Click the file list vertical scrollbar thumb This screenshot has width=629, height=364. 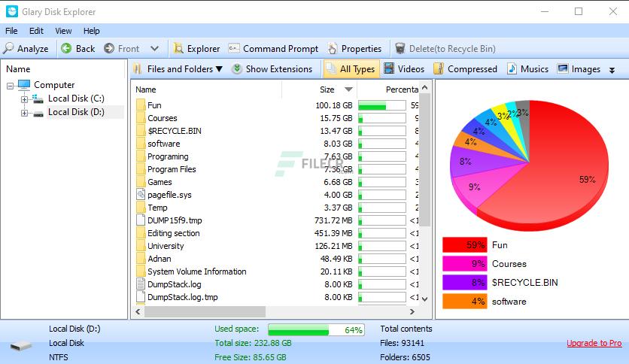pos(425,159)
